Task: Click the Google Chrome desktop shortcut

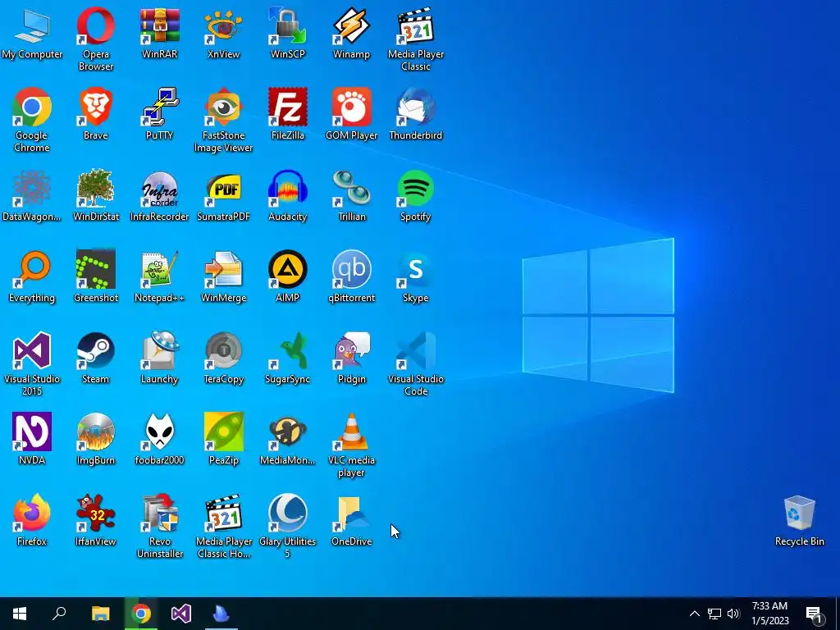Action: (32, 121)
